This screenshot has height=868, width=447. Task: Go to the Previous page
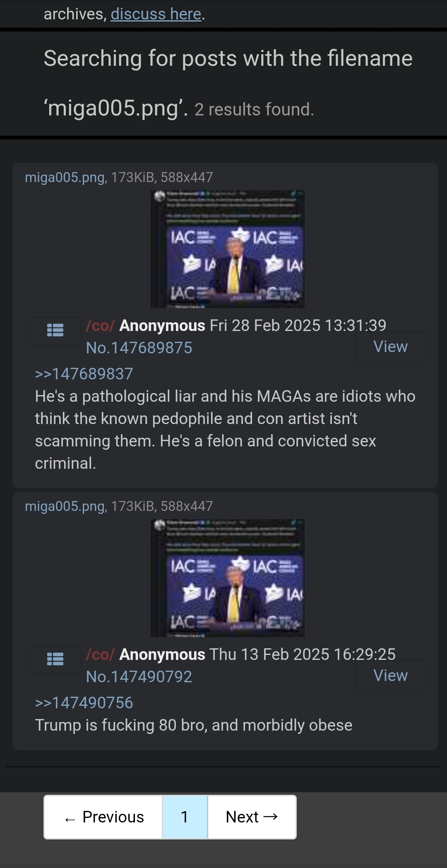click(103, 817)
